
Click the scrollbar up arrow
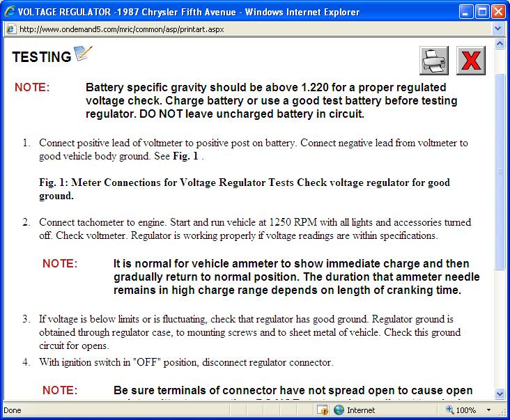(x=500, y=43)
